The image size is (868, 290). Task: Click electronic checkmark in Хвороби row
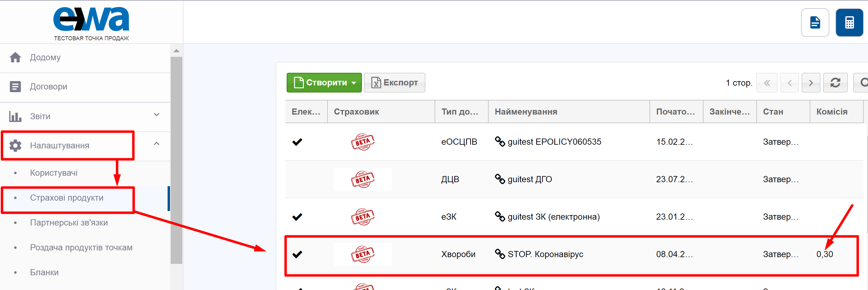tap(297, 254)
